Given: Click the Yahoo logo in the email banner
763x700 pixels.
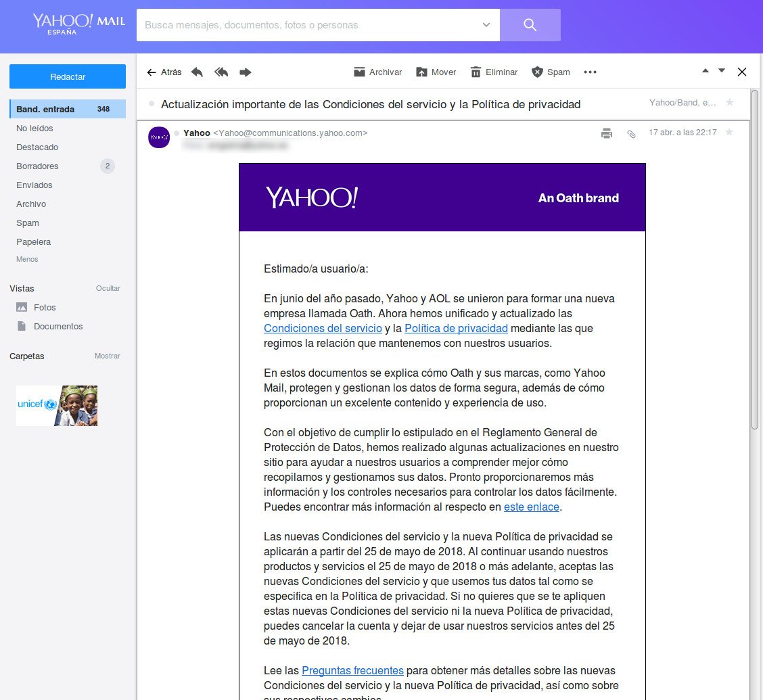Looking at the screenshot, I should (x=312, y=197).
